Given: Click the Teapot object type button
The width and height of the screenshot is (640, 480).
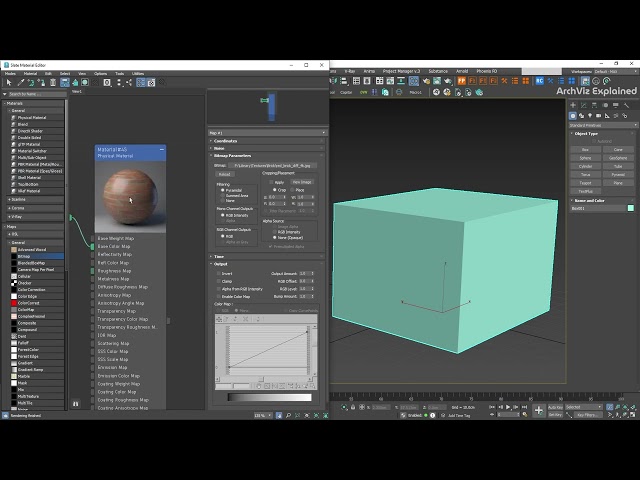Looking at the screenshot, I should 585,183.
